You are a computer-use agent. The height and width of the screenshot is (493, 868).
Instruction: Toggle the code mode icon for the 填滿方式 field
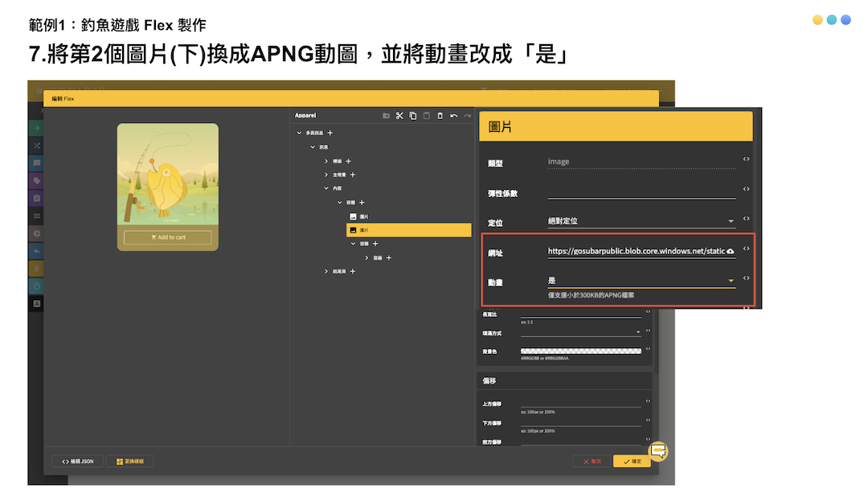click(x=649, y=331)
